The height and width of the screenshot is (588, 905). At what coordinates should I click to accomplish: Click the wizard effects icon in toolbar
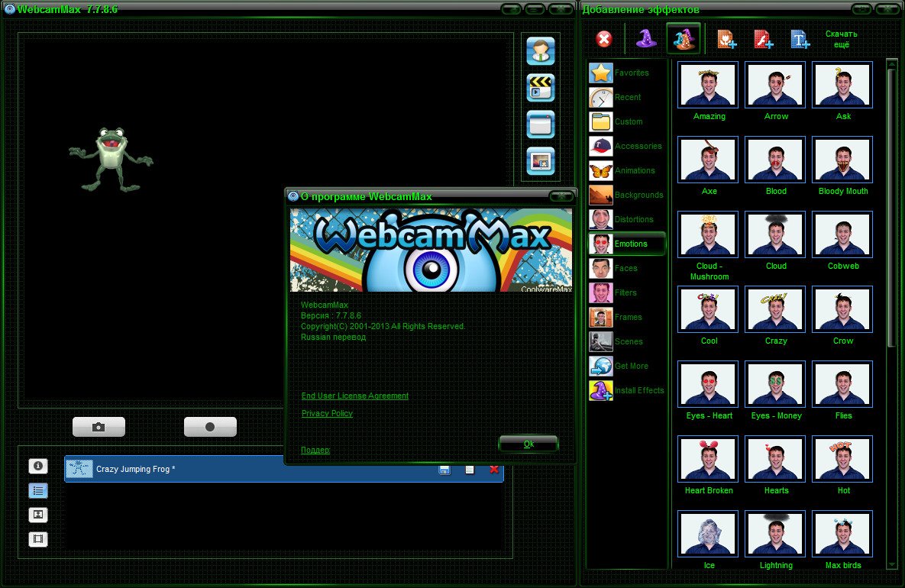[x=684, y=39]
